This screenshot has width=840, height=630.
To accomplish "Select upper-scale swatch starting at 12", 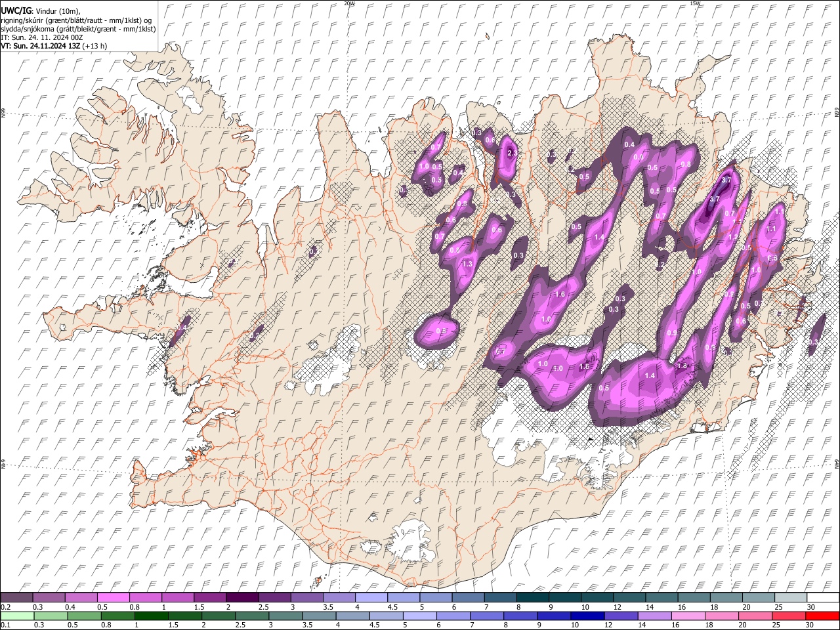I will coord(629,597).
